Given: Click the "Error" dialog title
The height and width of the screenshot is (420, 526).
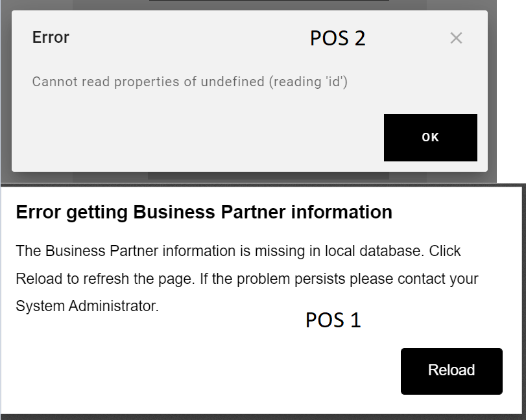Looking at the screenshot, I should [x=51, y=38].
